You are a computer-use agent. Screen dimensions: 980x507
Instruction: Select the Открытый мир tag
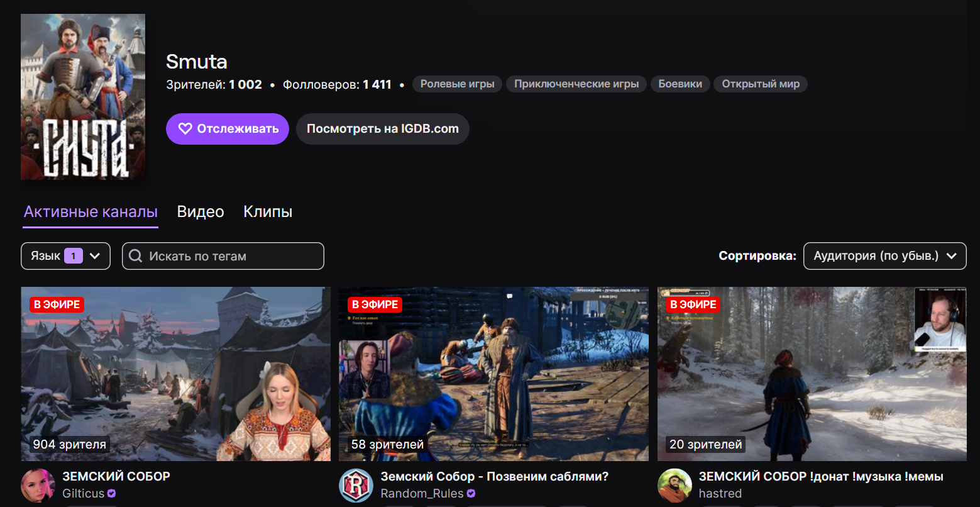click(x=761, y=84)
